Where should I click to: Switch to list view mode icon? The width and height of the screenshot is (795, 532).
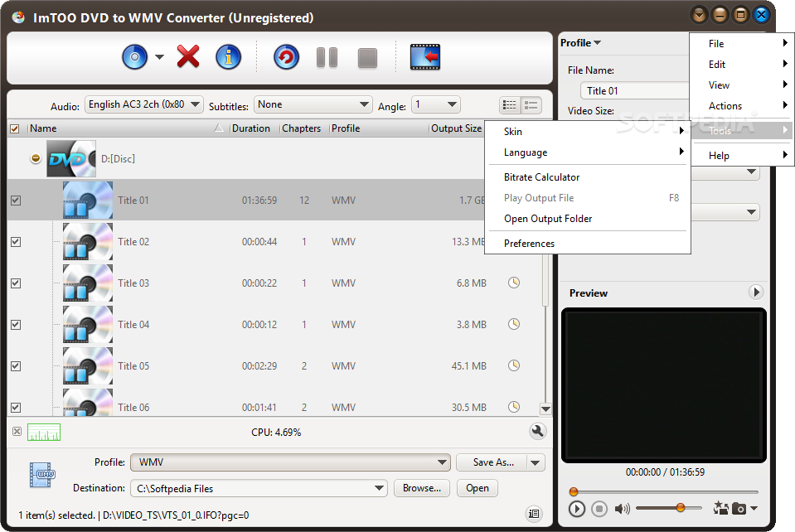tap(510, 105)
